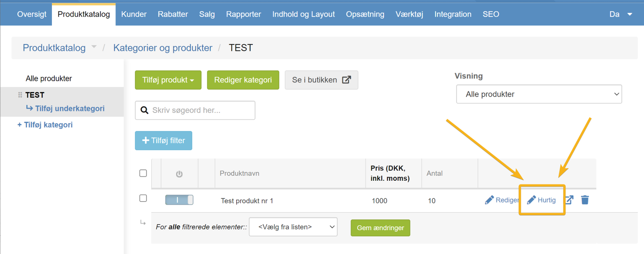Viewport: 644px width, 254px height.
Task: Select the Produktkatalog tab
Action: (x=84, y=14)
